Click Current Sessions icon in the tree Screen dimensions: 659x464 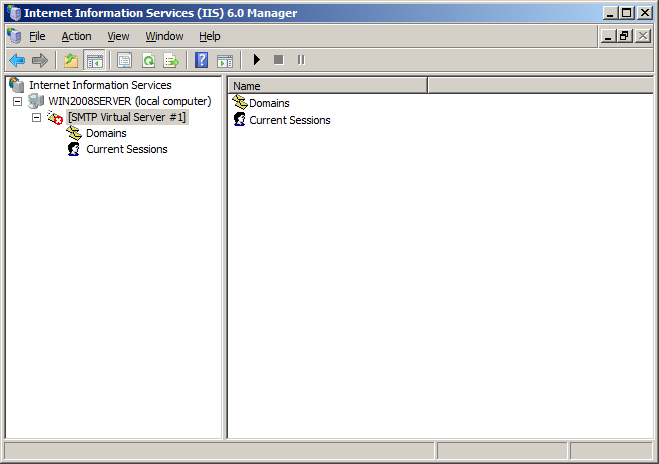pos(74,149)
